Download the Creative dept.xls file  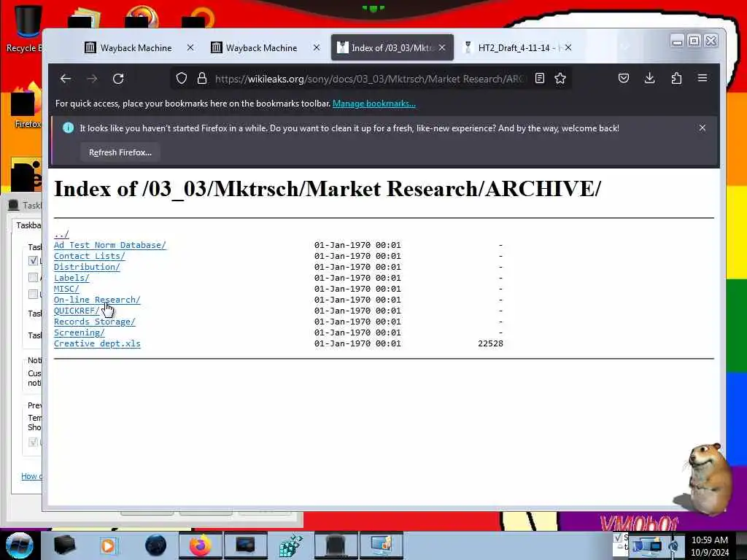(97, 343)
